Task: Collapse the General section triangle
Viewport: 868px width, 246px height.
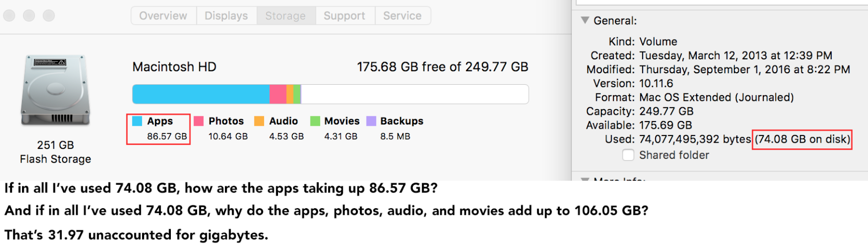Action: click(585, 21)
